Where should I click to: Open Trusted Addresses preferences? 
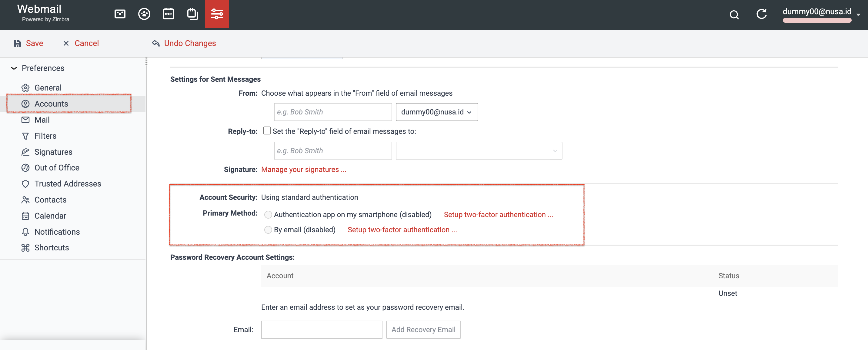[x=68, y=184]
